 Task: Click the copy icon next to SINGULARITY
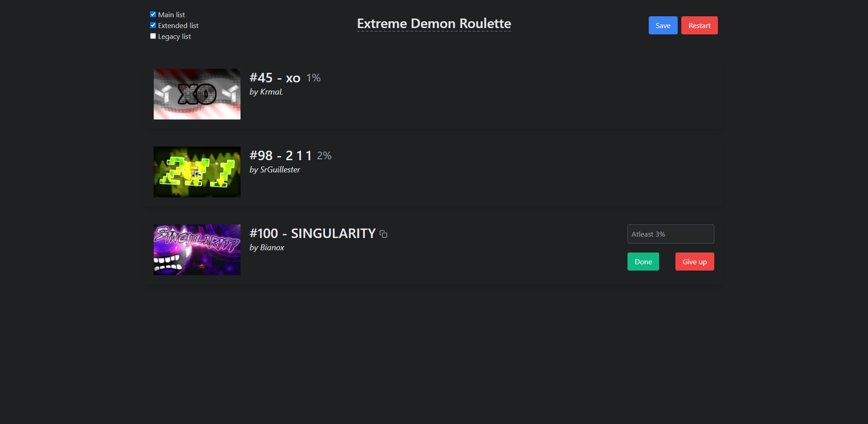click(x=383, y=234)
